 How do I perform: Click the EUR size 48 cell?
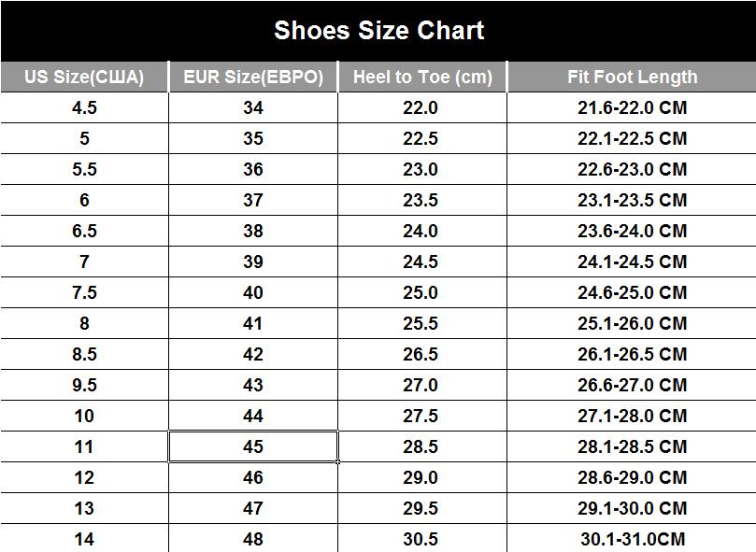[253, 539]
